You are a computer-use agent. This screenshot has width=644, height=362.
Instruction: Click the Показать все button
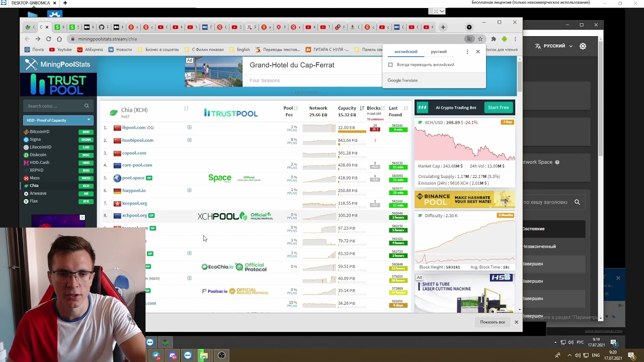(x=493, y=322)
